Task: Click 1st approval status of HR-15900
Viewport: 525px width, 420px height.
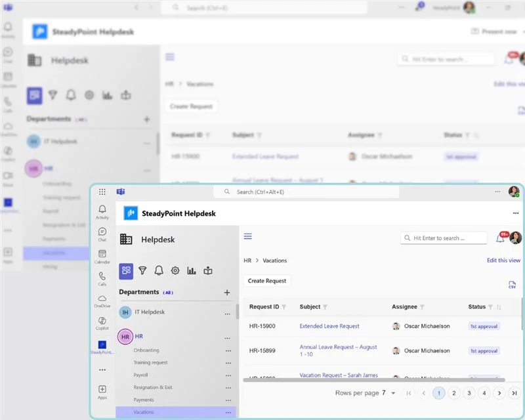Action: pos(484,326)
